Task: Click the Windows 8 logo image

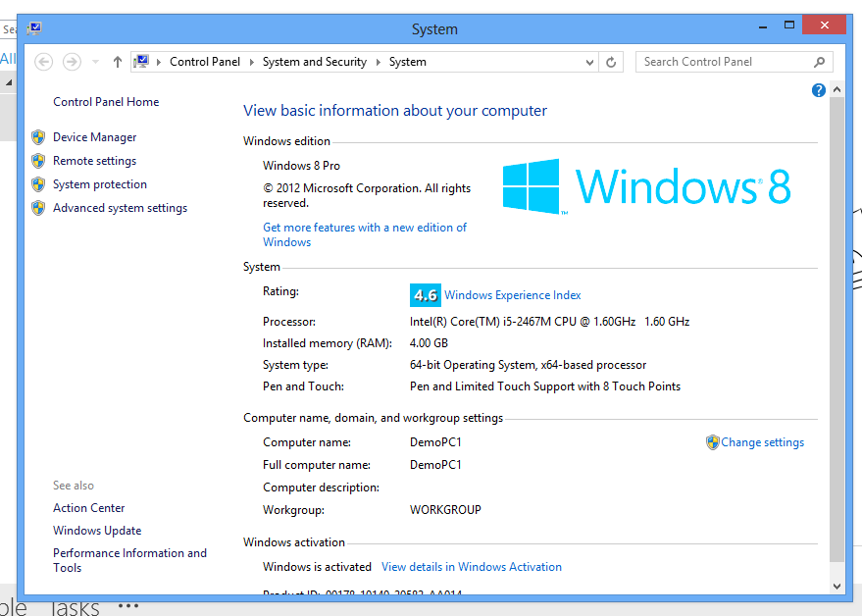Action: [646, 186]
